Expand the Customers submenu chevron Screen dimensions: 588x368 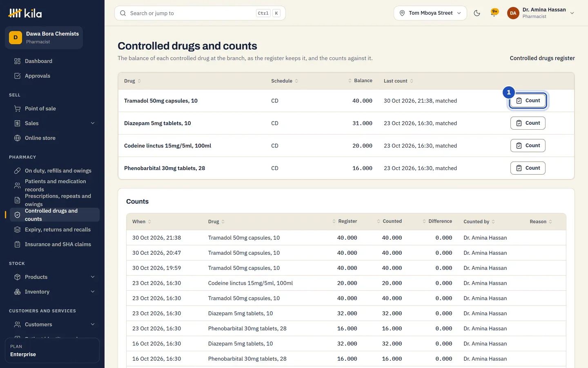tap(93, 324)
